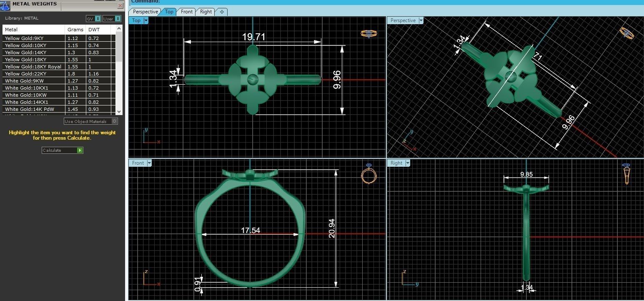Click the ring thumbnail icon in Perspective viewport

tap(626, 33)
